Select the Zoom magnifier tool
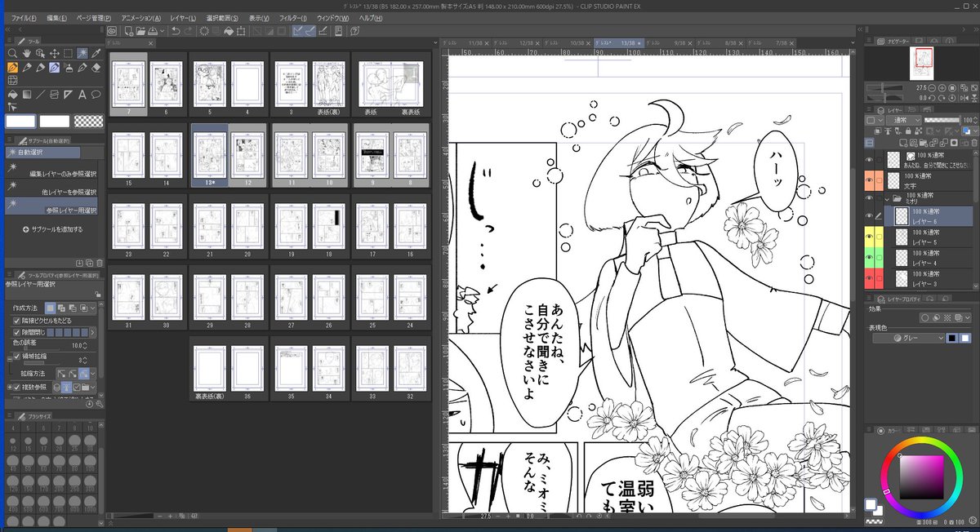Image resolution: width=980 pixels, height=532 pixels. coord(12,53)
